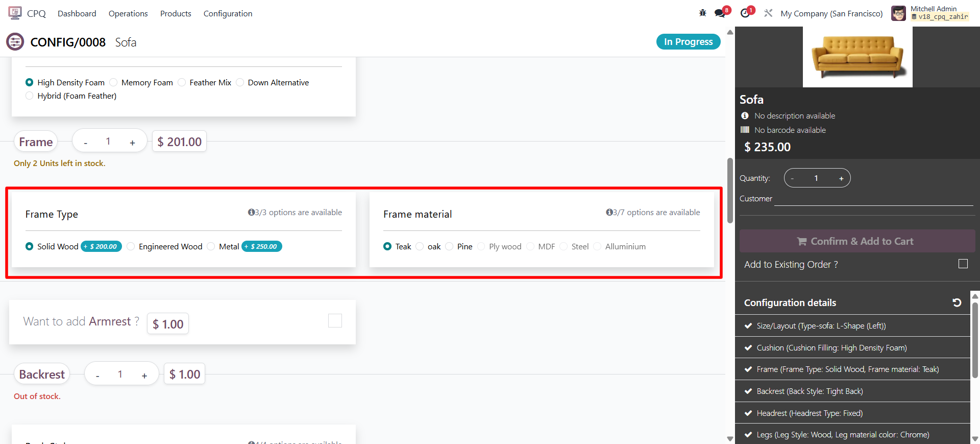Open the messages chat icon
The image size is (980, 444).
pyautogui.click(x=720, y=13)
